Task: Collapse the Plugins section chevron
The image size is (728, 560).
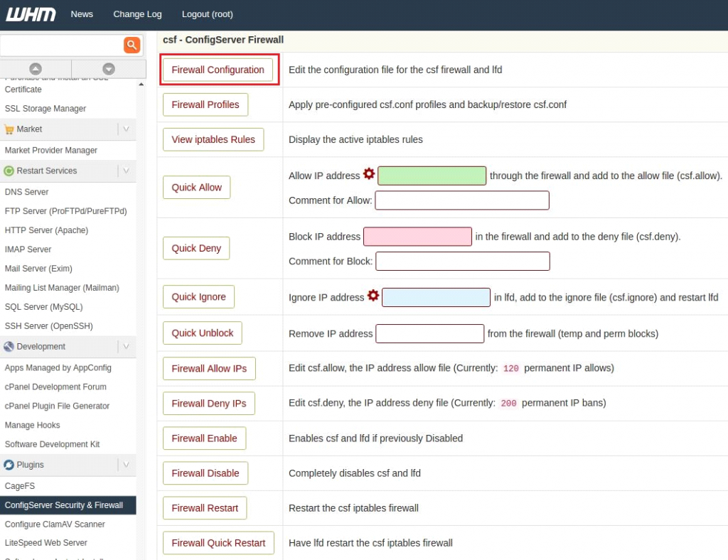Action: [x=126, y=465]
